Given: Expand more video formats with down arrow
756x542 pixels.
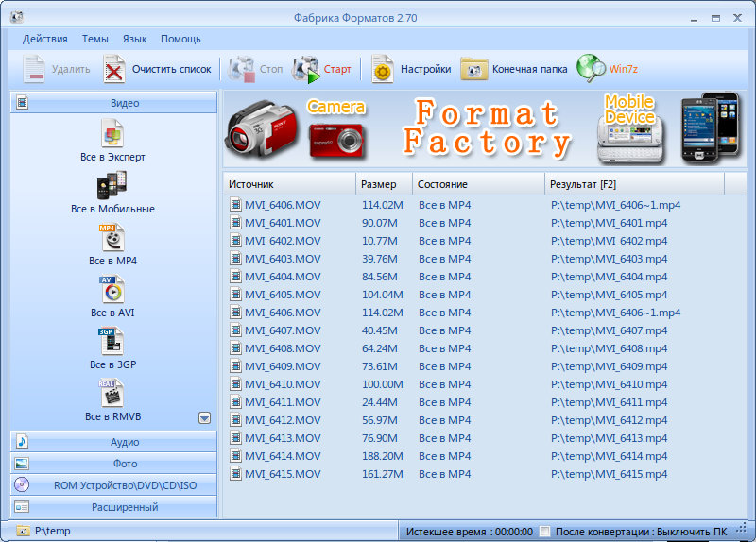Looking at the screenshot, I should point(204,417).
